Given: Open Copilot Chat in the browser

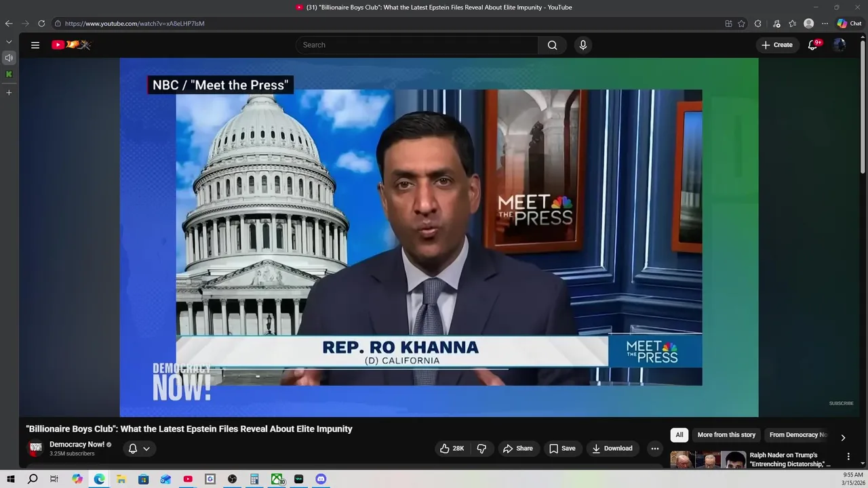Looking at the screenshot, I should click(849, 23).
